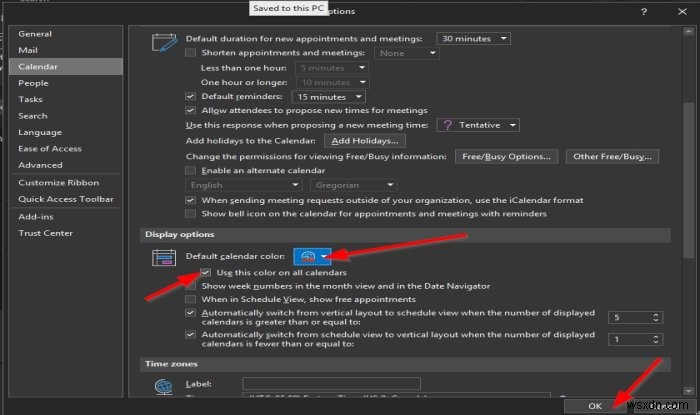Enable Shorten appointments and meetings checkbox
The width and height of the screenshot is (700, 415).
(191, 53)
